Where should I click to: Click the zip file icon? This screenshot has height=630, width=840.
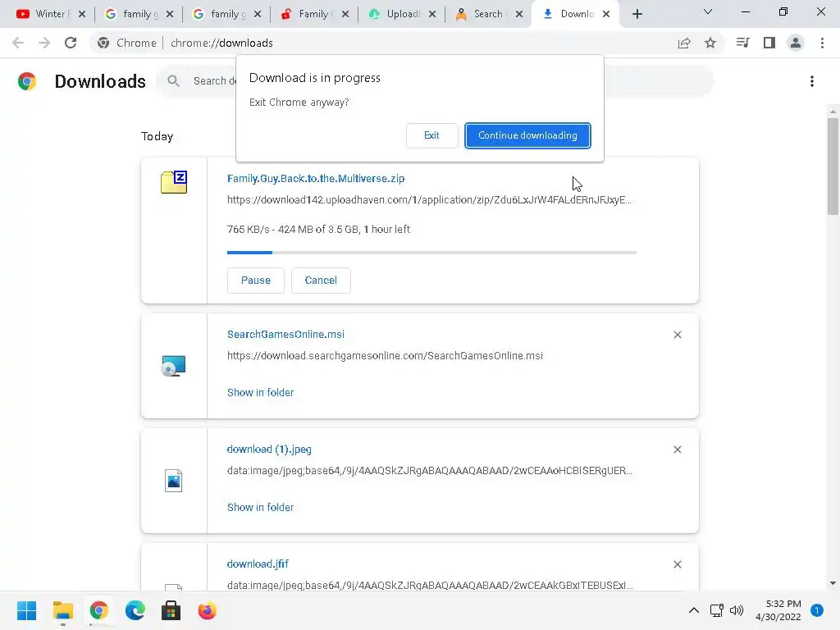[174, 182]
